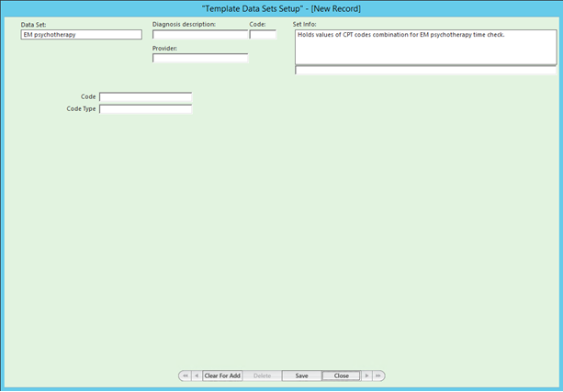Click the 'Diagnosis description:' label

coord(184,25)
